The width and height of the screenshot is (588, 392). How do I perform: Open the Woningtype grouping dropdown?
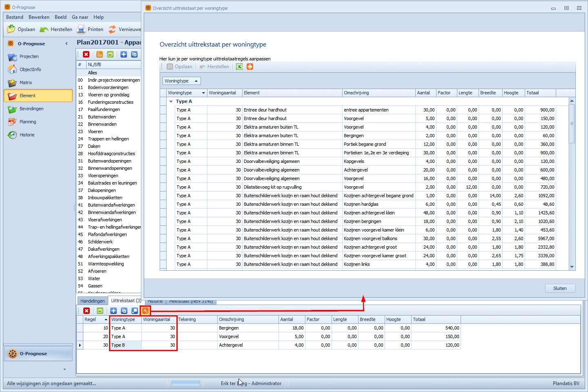[x=182, y=81]
